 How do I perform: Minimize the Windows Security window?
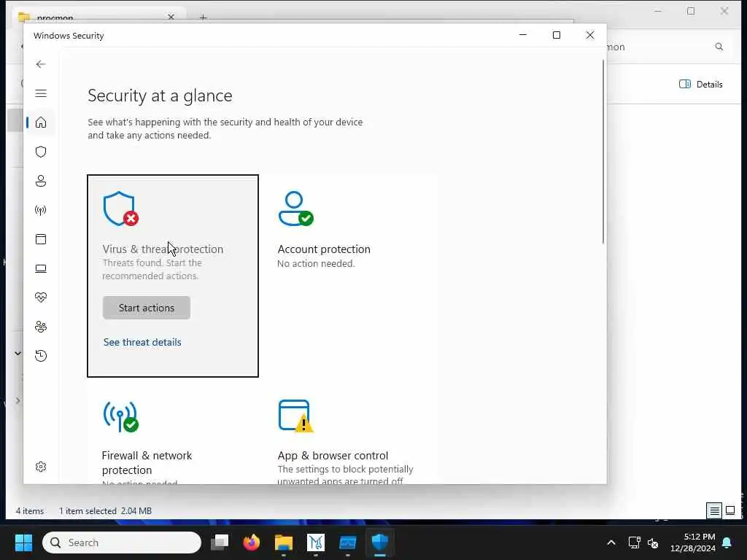click(x=523, y=35)
